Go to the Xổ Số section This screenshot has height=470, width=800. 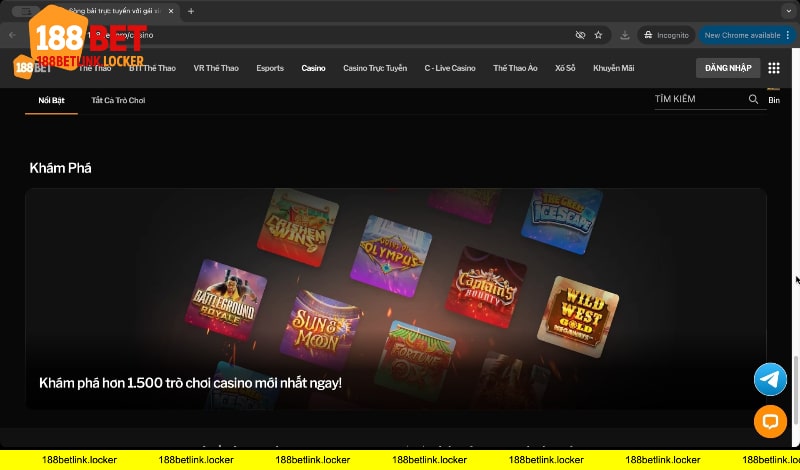565,68
